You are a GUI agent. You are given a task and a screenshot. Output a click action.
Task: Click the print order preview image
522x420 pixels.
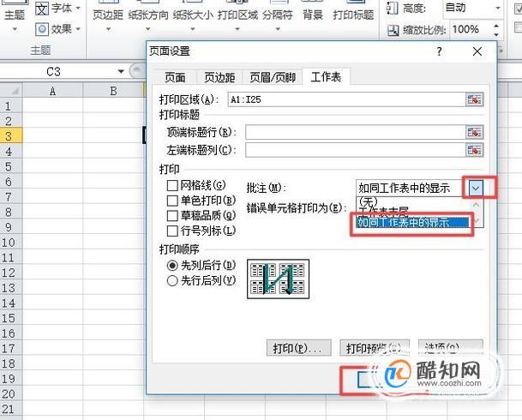coord(278,279)
